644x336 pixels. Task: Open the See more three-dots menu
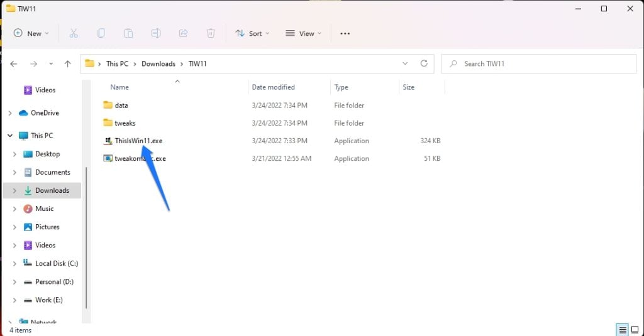click(345, 34)
